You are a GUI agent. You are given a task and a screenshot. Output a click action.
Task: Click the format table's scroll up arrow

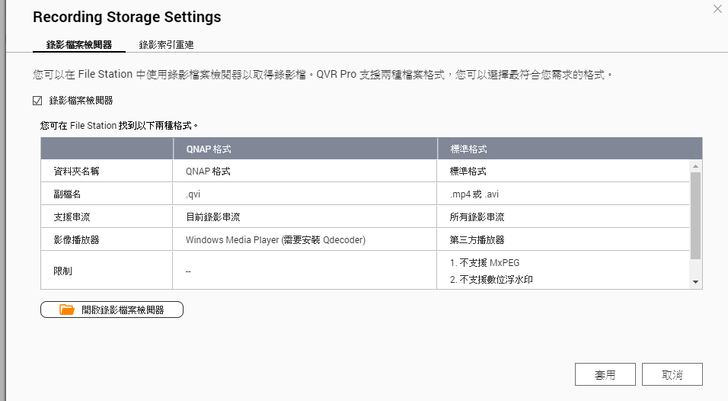point(696,166)
